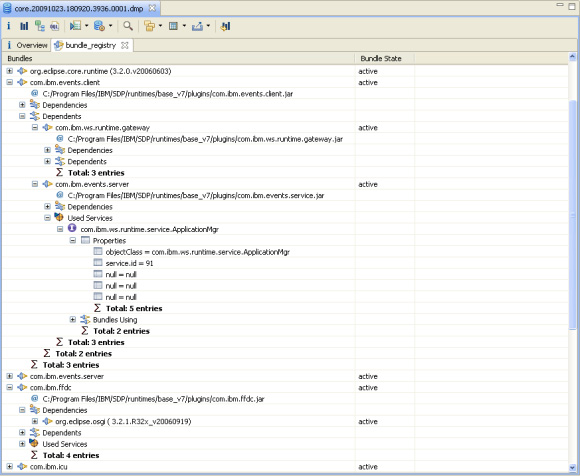Click the calculate retained size table icon
This screenshot has height=476, width=580.
pyautogui.click(x=173, y=26)
